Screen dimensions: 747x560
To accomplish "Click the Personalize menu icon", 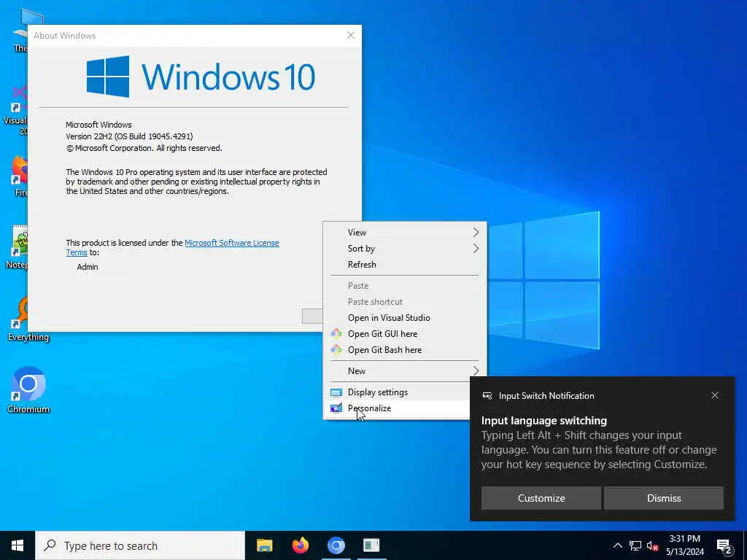I will click(x=336, y=408).
